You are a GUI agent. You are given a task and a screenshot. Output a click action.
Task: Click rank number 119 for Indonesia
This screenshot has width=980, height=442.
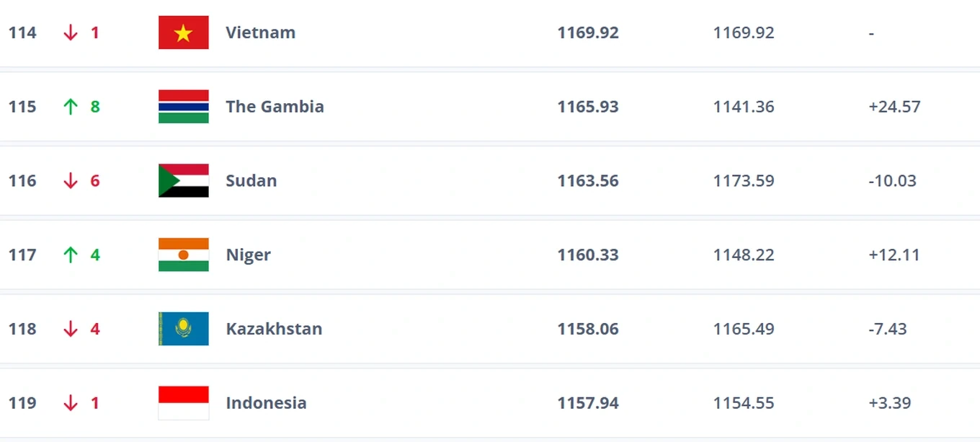[x=22, y=402]
